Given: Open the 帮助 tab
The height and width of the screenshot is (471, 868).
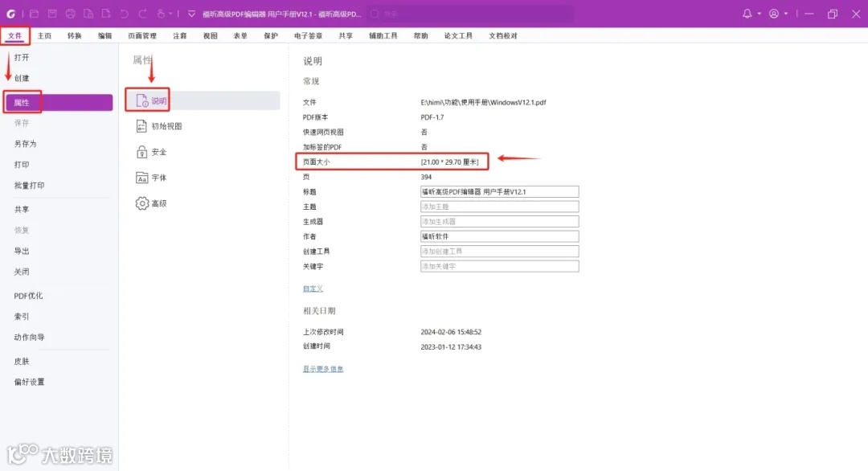Looking at the screenshot, I should point(420,35).
